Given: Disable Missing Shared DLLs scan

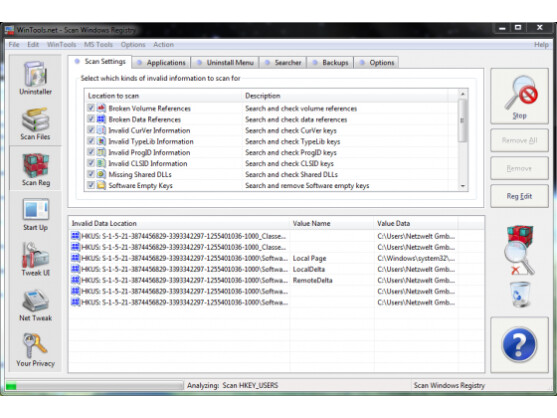Looking at the screenshot, I should click(91, 174).
